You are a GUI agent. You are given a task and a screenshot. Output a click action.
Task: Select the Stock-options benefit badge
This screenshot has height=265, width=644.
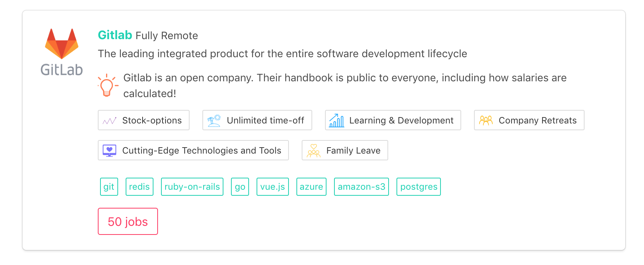144,120
